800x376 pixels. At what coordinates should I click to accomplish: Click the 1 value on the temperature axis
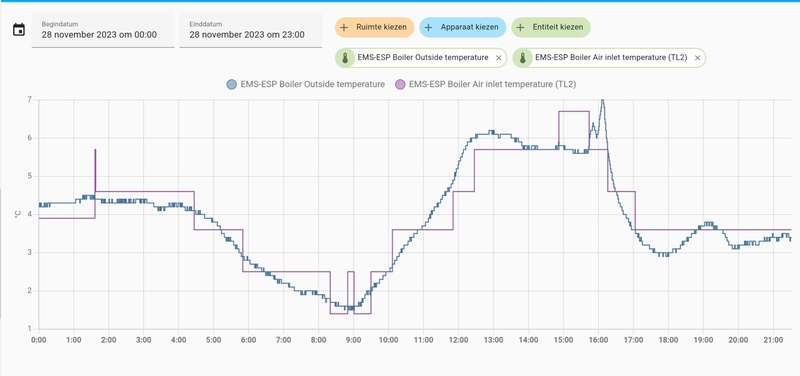pyautogui.click(x=31, y=329)
